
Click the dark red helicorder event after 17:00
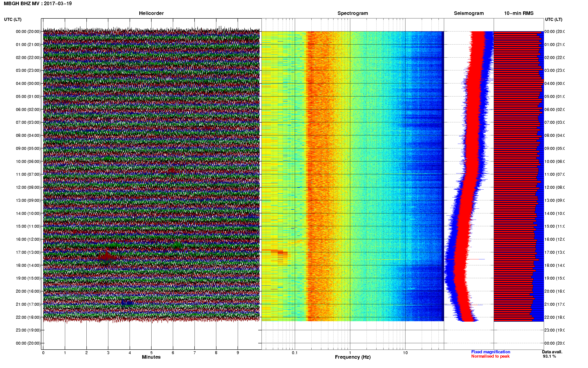pos(106,257)
